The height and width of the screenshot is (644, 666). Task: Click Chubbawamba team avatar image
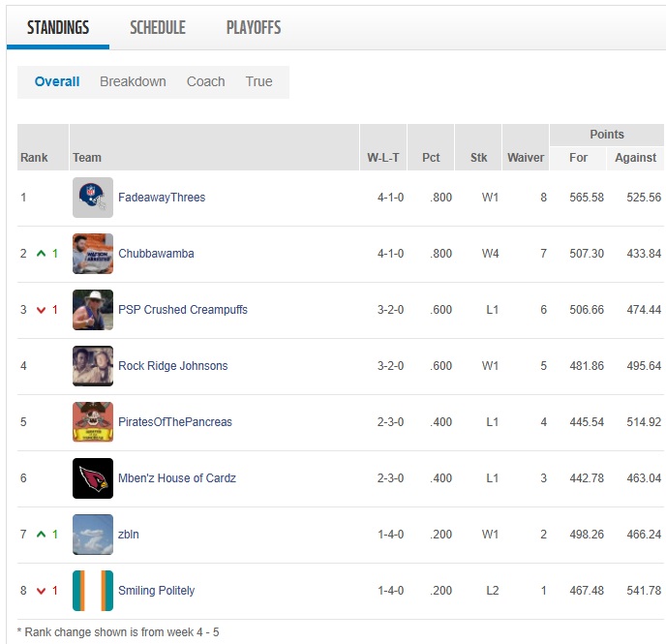point(93,254)
